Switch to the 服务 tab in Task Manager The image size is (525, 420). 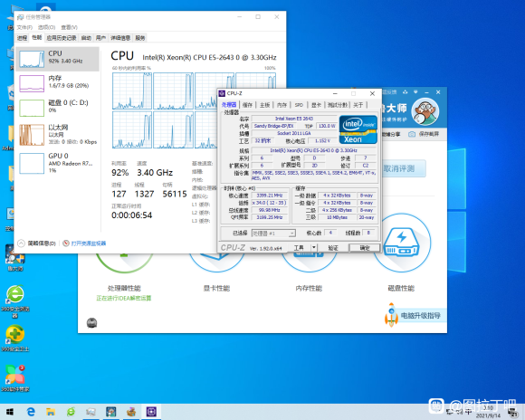140,38
